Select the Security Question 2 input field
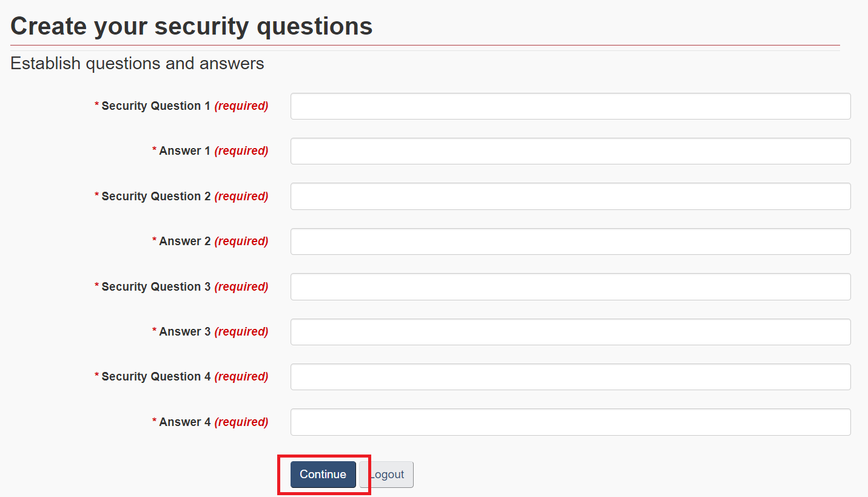868x497 pixels. pyautogui.click(x=570, y=197)
